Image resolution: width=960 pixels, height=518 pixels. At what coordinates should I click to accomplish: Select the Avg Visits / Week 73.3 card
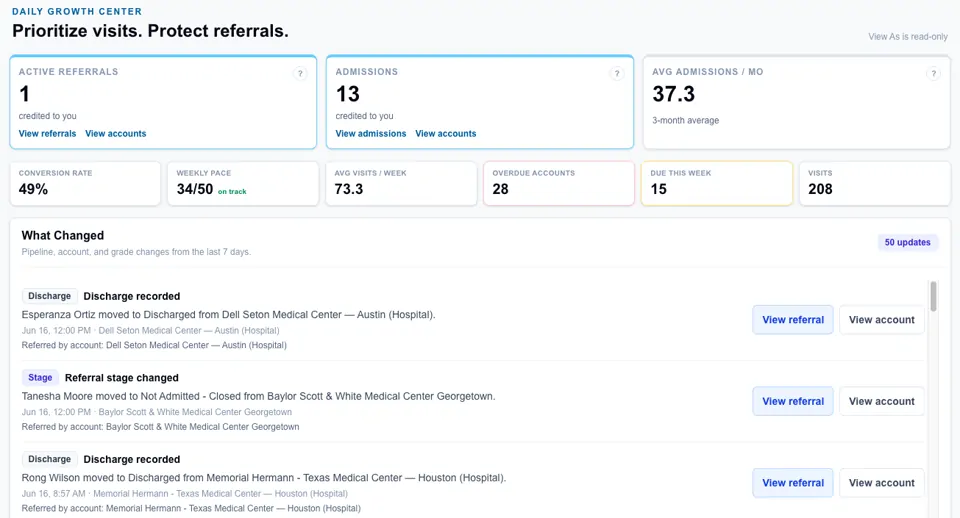(x=401, y=183)
